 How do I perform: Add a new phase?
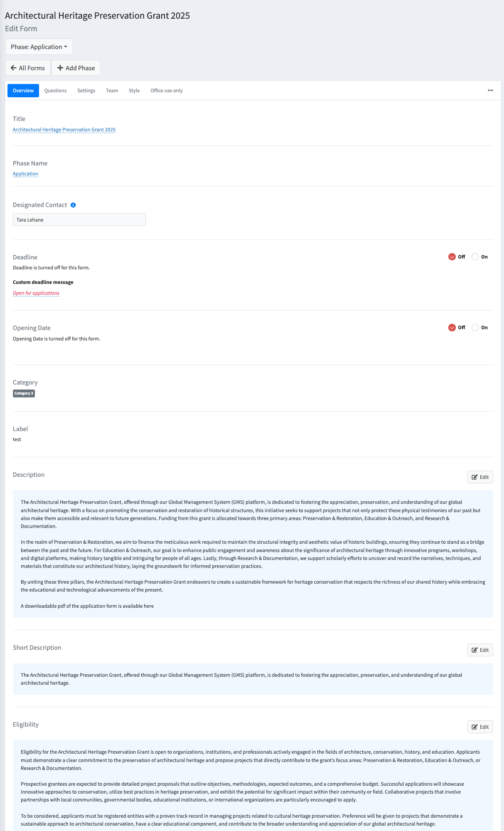click(x=76, y=68)
